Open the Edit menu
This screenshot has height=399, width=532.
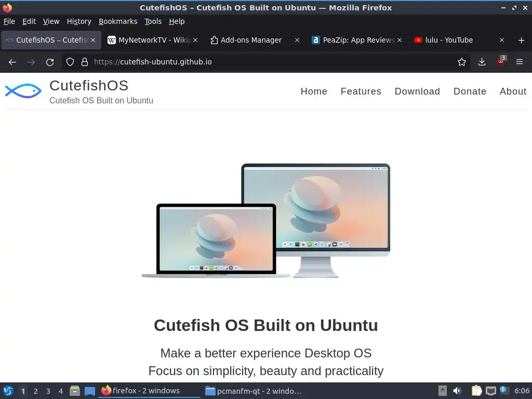click(x=29, y=21)
